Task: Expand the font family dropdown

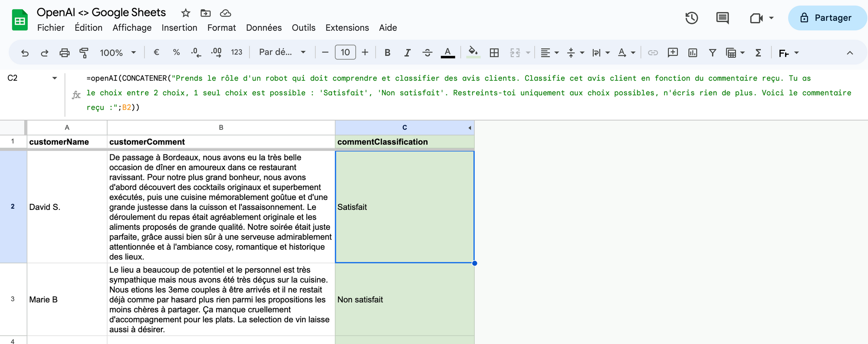Action: click(x=282, y=52)
